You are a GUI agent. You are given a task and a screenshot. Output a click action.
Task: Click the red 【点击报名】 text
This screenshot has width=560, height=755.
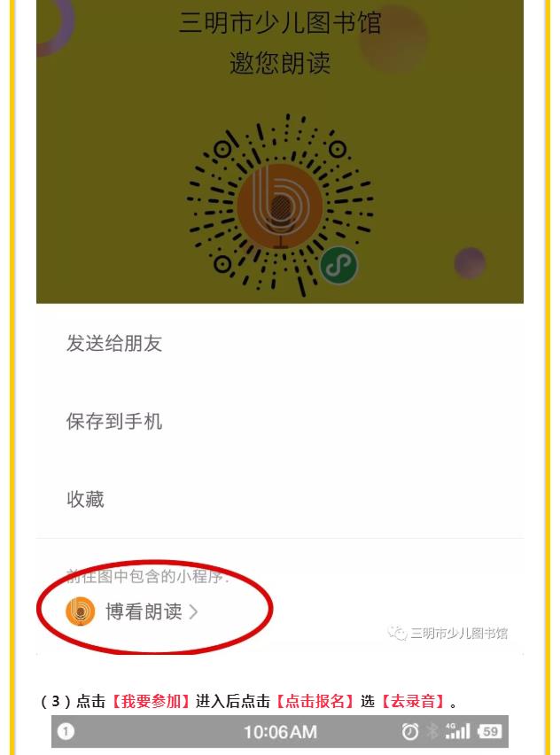[x=315, y=701]
